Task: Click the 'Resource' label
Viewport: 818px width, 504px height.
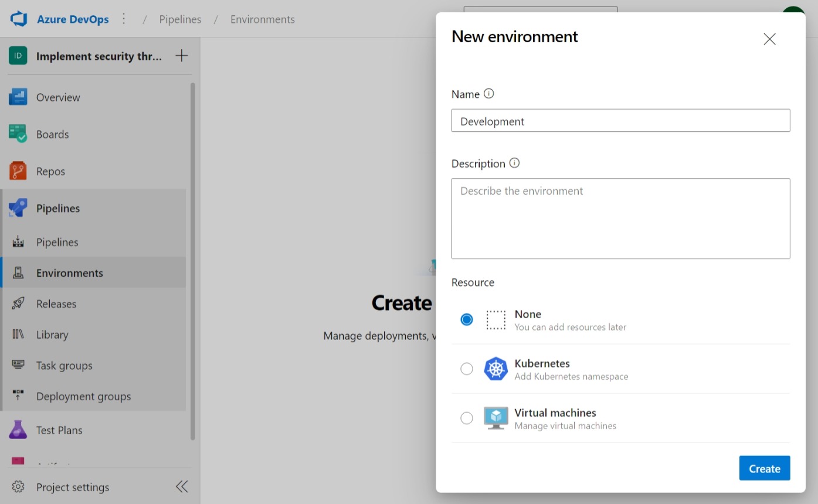Action: pyautogui.click(x=473, y=282)
